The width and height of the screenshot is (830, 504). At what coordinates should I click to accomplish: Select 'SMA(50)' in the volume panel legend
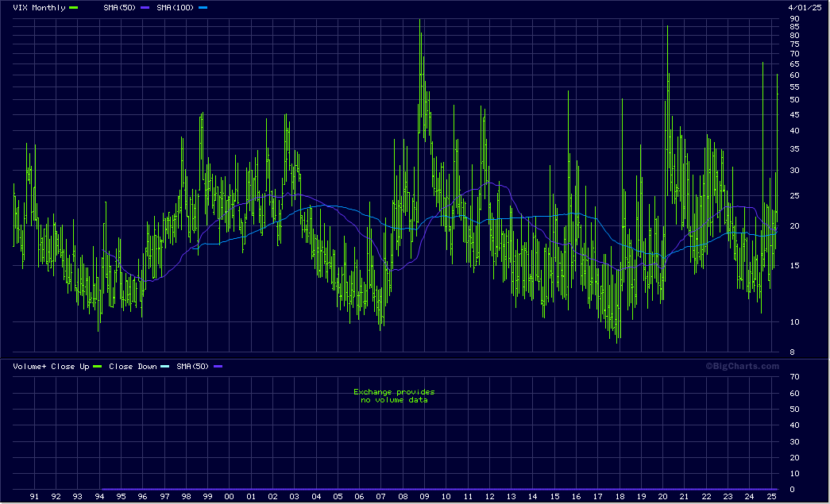pyautogui.click(x=193, y=366)
